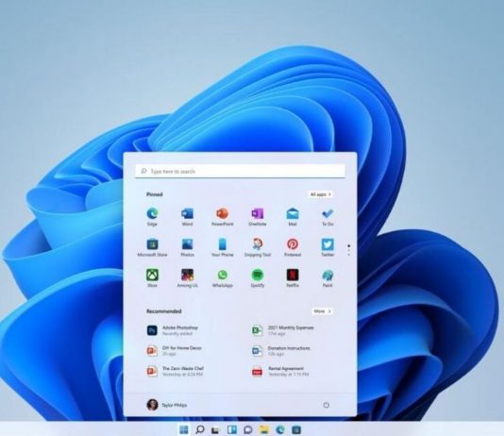Viewport: 504px width, 436px height.
Task: Launch the Xbox app
Action: pyautogui.click(x=152, y=278)
